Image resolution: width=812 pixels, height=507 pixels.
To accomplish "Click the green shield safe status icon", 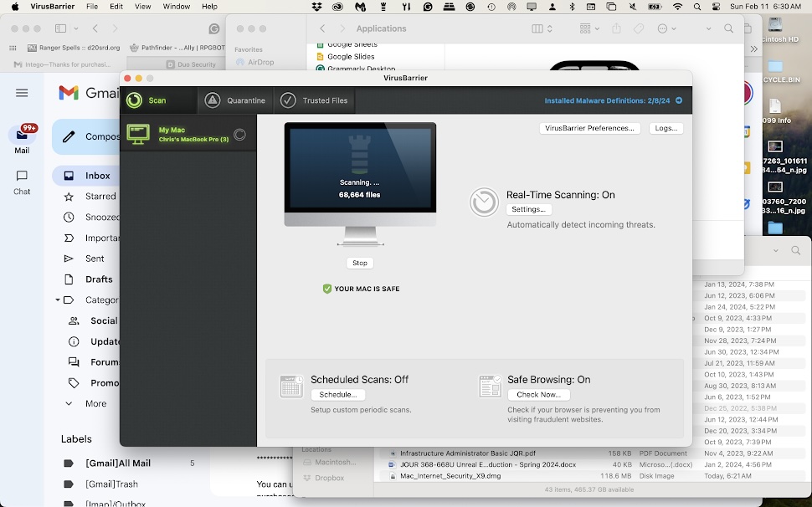I will (x=326, y=289).
